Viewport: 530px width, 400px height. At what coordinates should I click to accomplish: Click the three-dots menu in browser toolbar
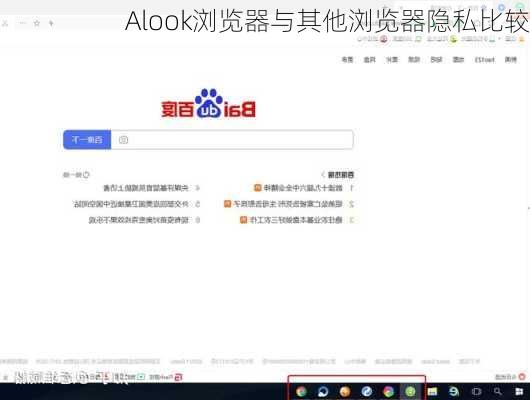coord(22,23)
